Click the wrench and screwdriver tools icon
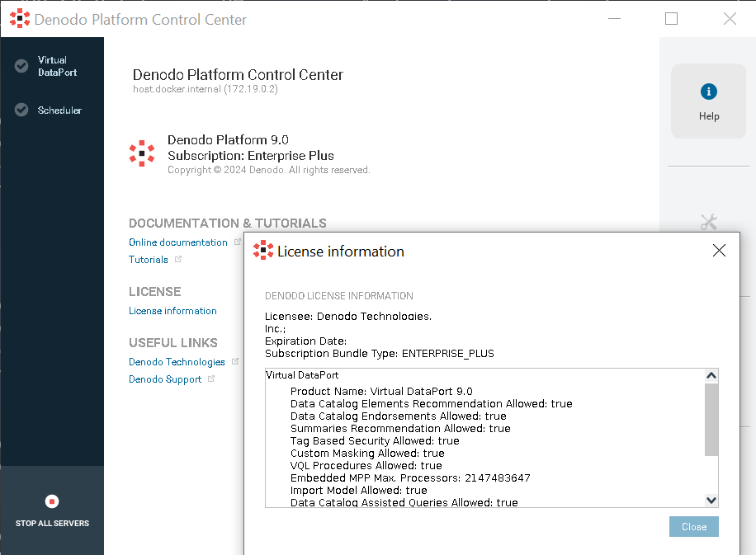The image size is (756, 555). [x=709, y=222]
